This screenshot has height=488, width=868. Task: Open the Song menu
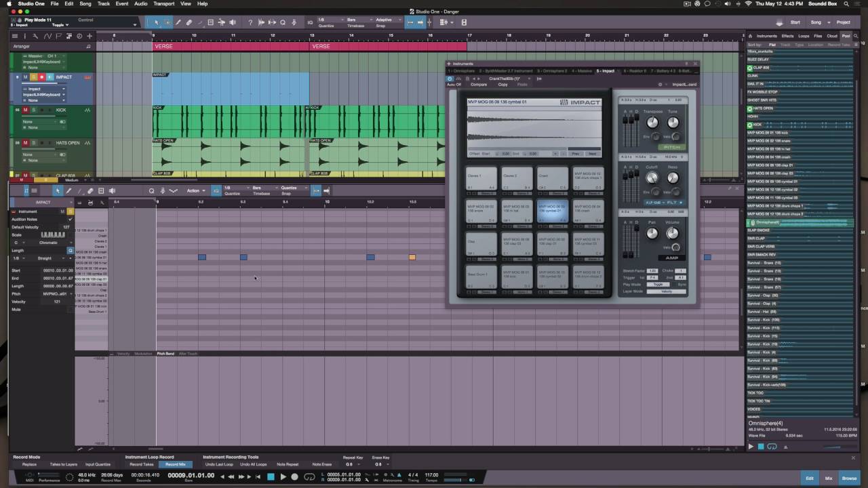click(85, 3)
